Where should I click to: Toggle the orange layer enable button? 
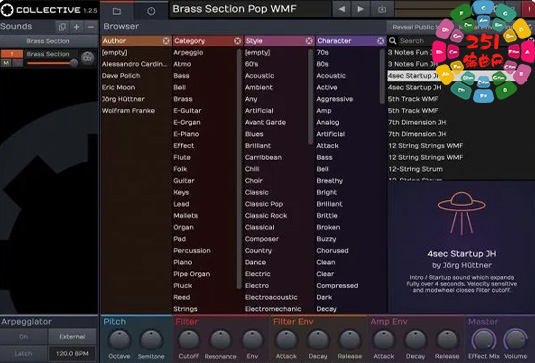click(12, 54)
